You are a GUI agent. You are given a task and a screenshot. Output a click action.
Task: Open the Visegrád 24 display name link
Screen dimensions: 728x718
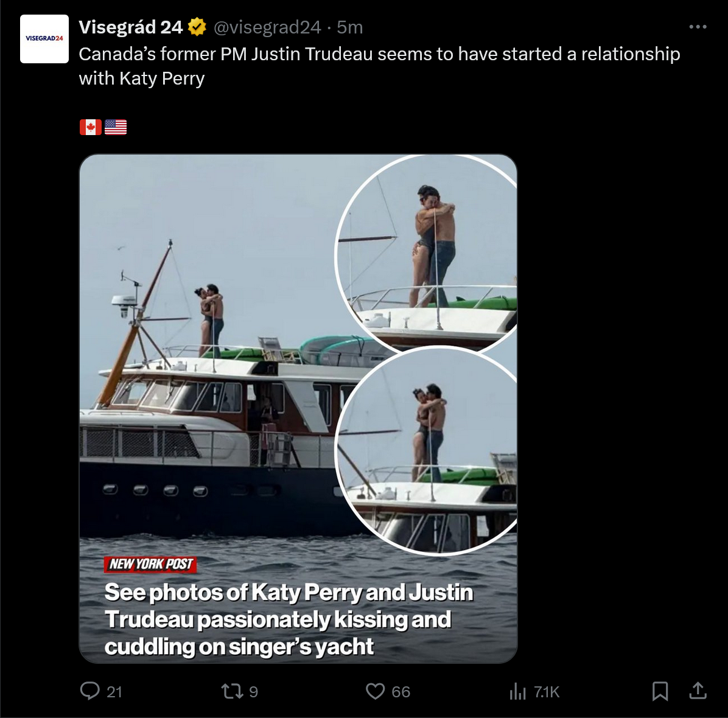(130, 27)
